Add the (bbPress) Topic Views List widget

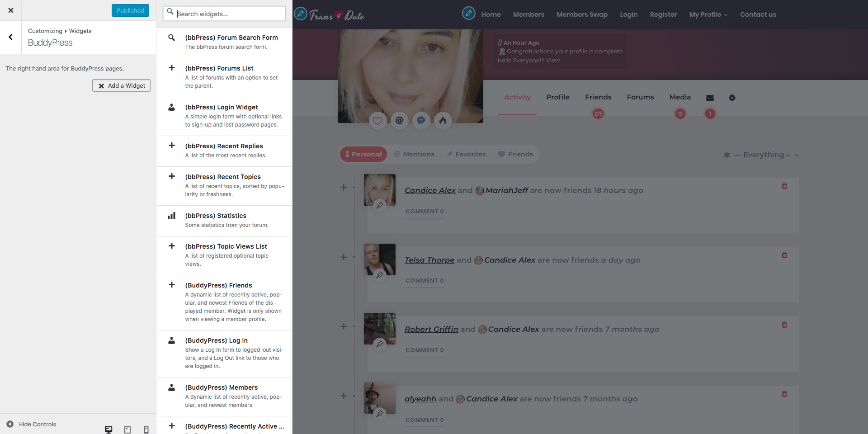pyautogui.click(x=224, y=255)
